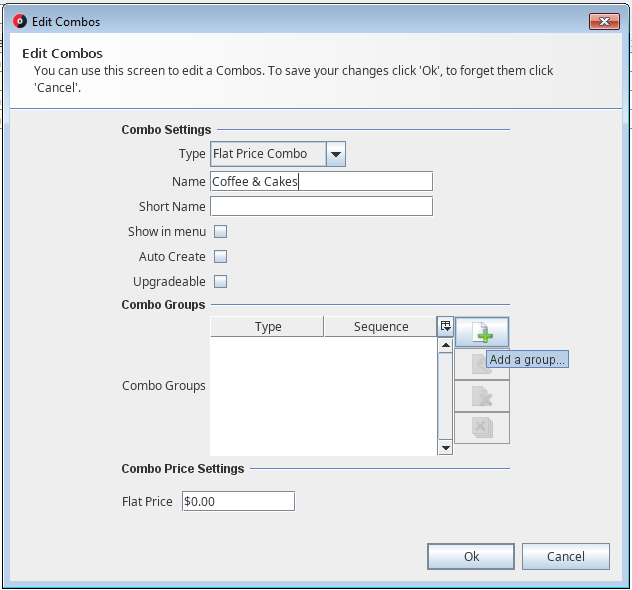Screen dimensions: 632x590
Task: Check the Upgradeable checkbox
Action: click(221, 282)
